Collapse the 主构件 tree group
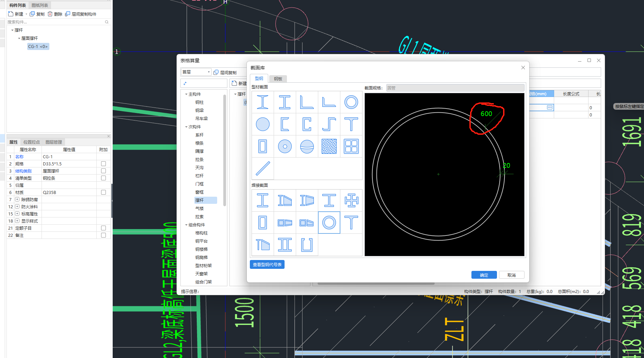644x358 pixels. click(x=186, y=94)
